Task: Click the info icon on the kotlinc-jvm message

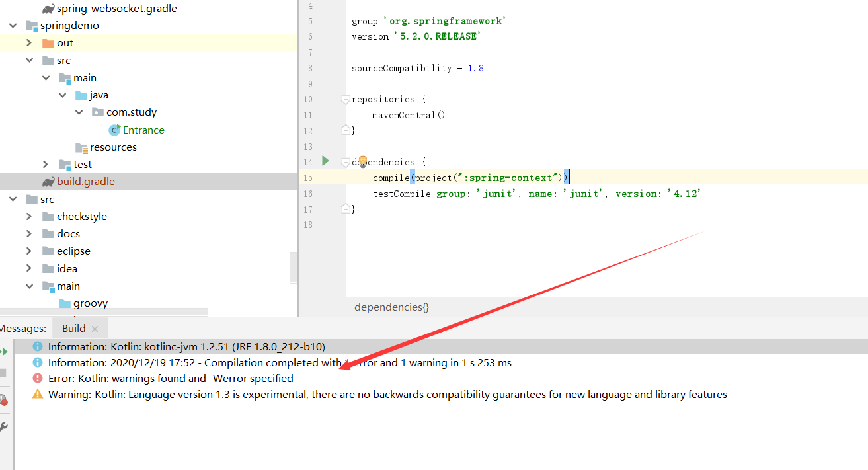Action: 38,346
